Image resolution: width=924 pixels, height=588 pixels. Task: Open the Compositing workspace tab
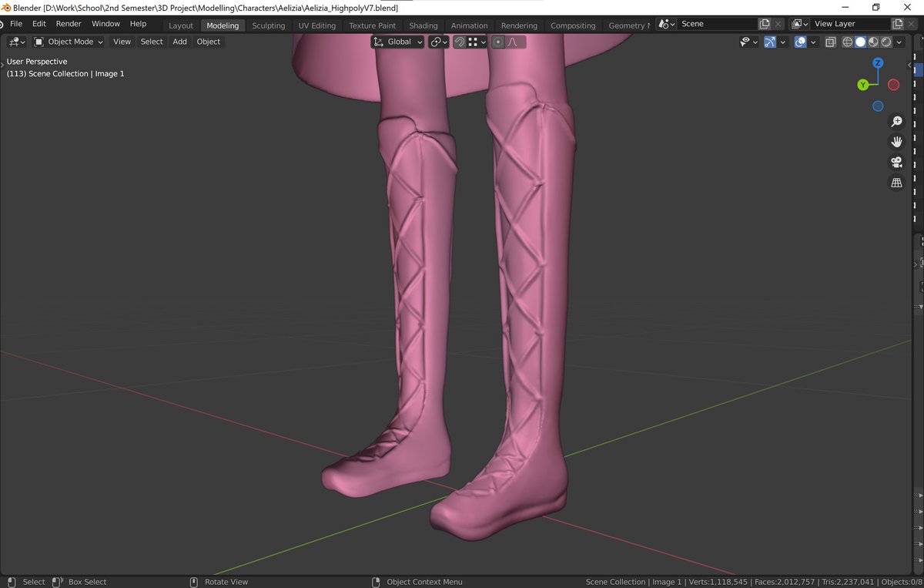tap(573, 25)
